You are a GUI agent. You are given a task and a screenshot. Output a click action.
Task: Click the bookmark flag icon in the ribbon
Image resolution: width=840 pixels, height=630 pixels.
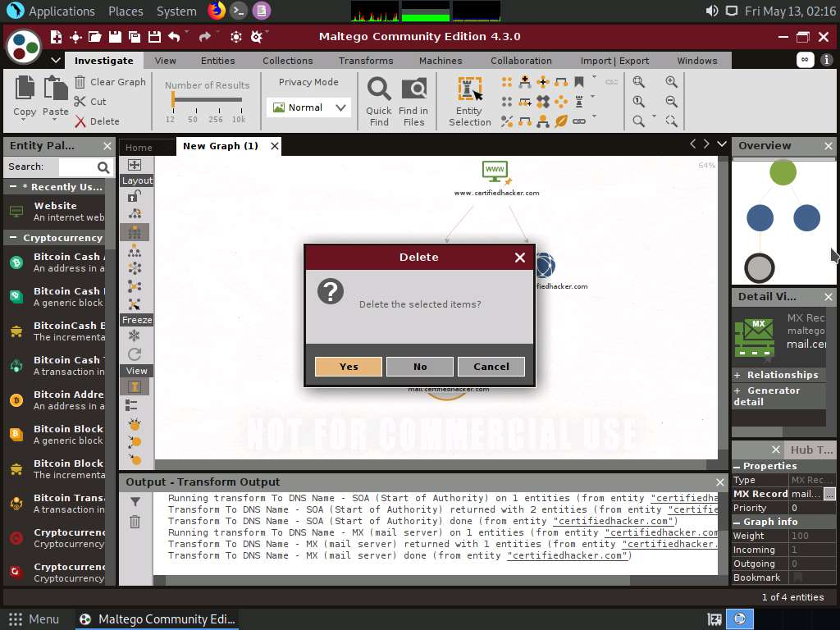579,82
